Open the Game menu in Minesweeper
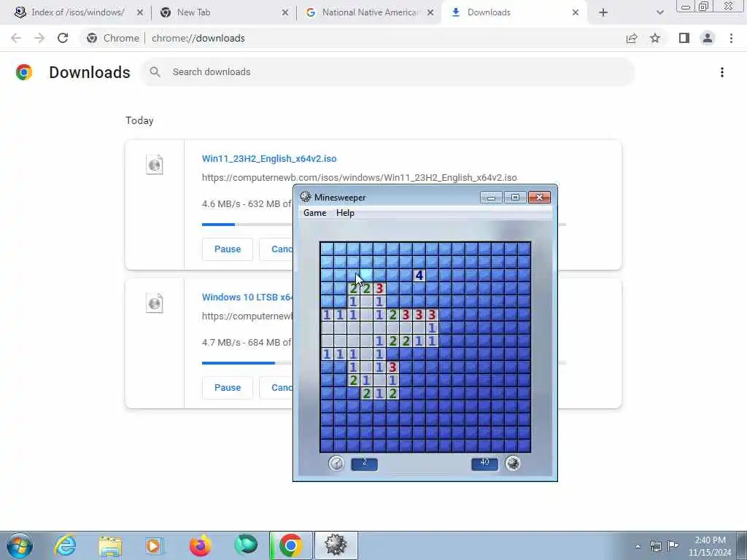 click(314, 213)
